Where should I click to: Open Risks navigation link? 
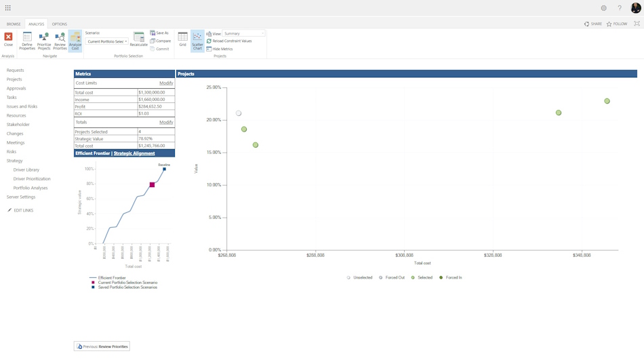click(x=11, y=152)
